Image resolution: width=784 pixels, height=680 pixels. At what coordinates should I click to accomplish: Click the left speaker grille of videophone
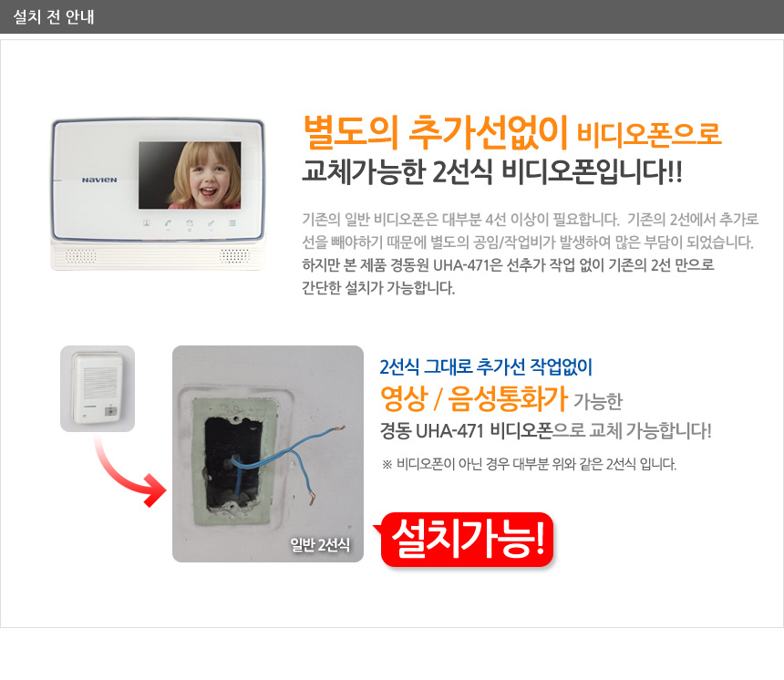point(81,255)
